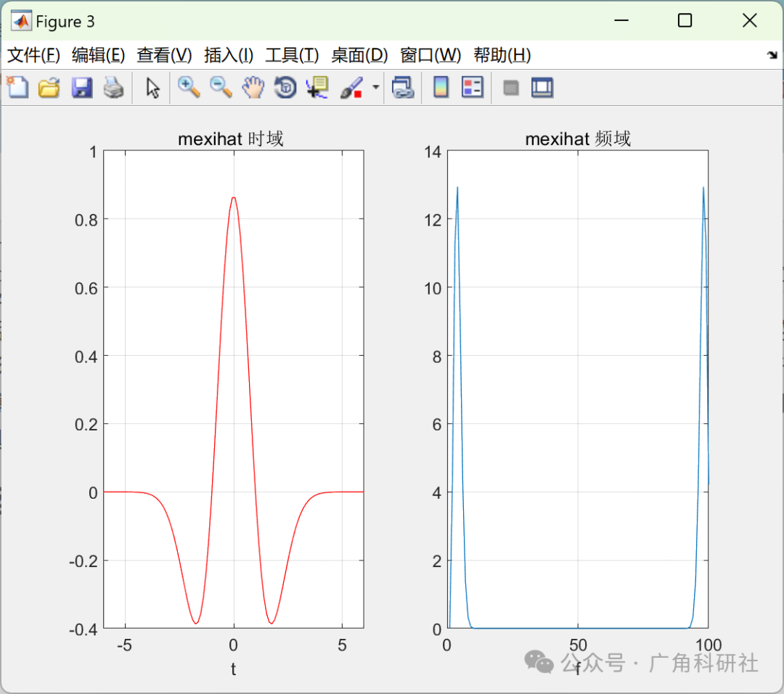Click the blue spectrum curve left peak
The height and width of the screenshot is (694, 784).
click(457, 189)
